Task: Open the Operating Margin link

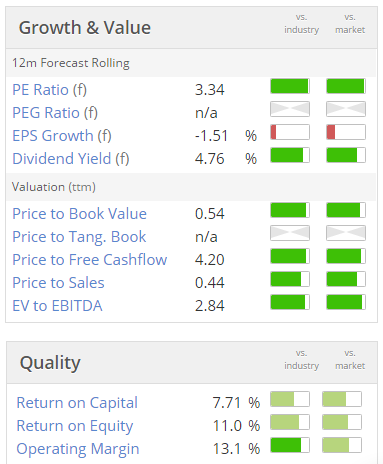Action: pos(78,449)
